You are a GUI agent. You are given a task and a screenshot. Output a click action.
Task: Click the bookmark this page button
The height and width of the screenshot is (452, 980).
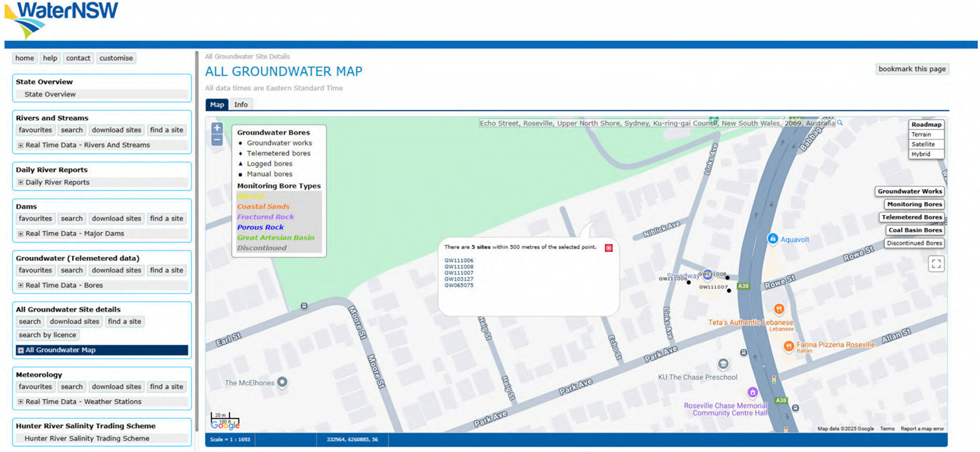tap(912, 69)
